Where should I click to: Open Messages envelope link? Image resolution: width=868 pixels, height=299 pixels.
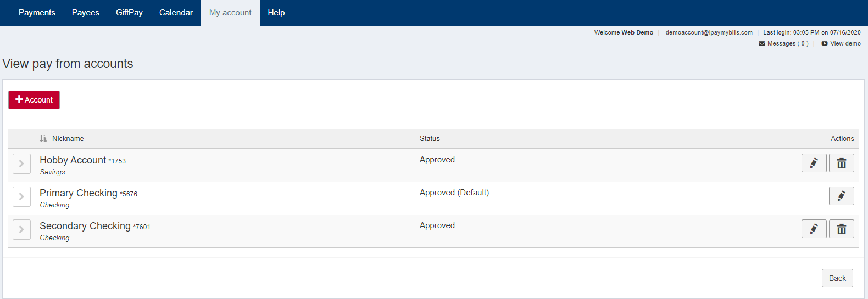pos(783,43)
